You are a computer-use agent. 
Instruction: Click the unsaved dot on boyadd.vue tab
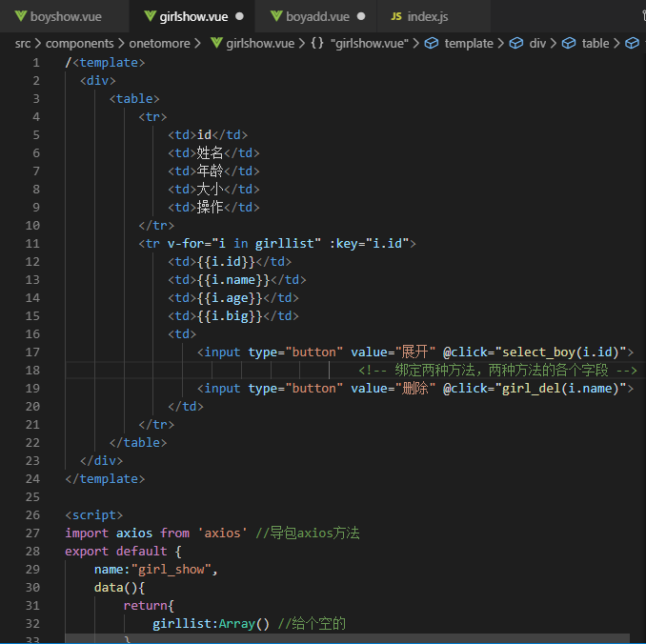pyautogui.click(x=361, y=16)
